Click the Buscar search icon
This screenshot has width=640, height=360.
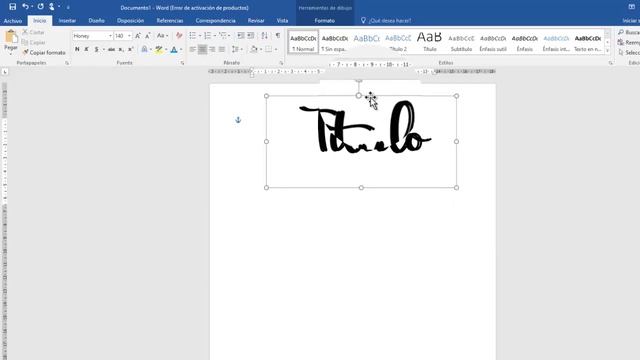pos(621,32)
